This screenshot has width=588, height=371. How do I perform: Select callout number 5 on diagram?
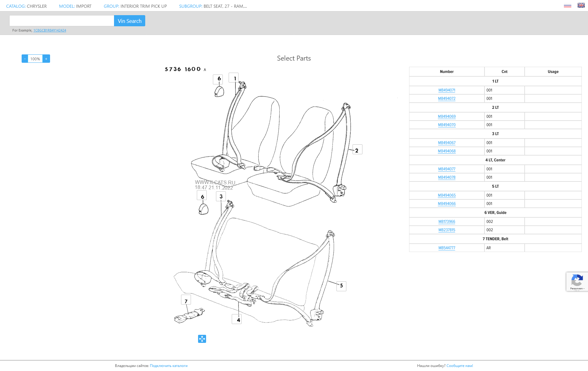click(341, 286)
